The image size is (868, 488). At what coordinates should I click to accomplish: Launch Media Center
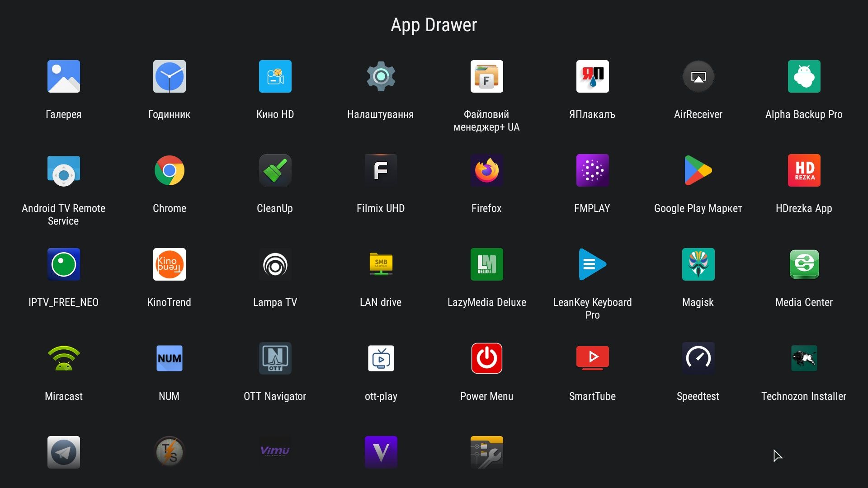pyautogui.click(x=804, y=264)
